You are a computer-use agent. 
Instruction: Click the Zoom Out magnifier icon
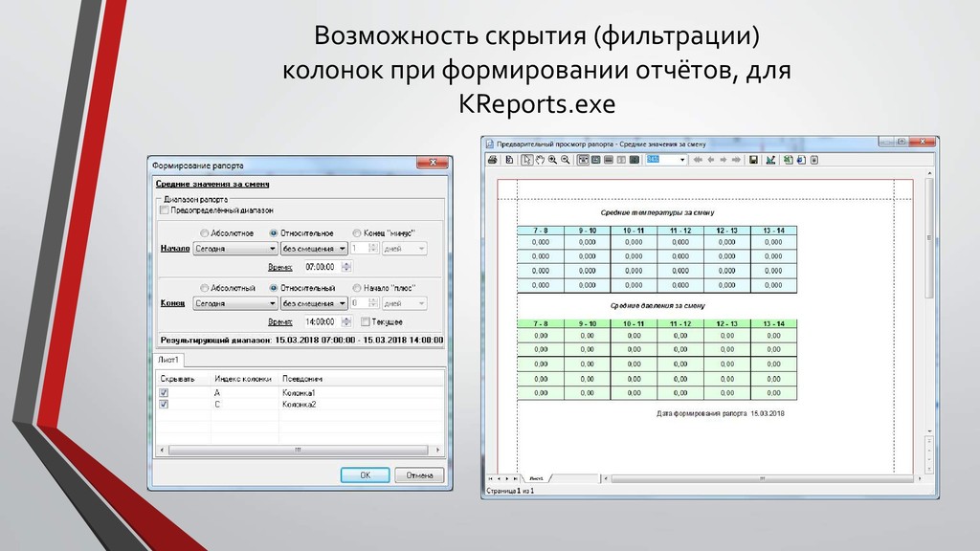pyautogui.click(x=566, y=160)
